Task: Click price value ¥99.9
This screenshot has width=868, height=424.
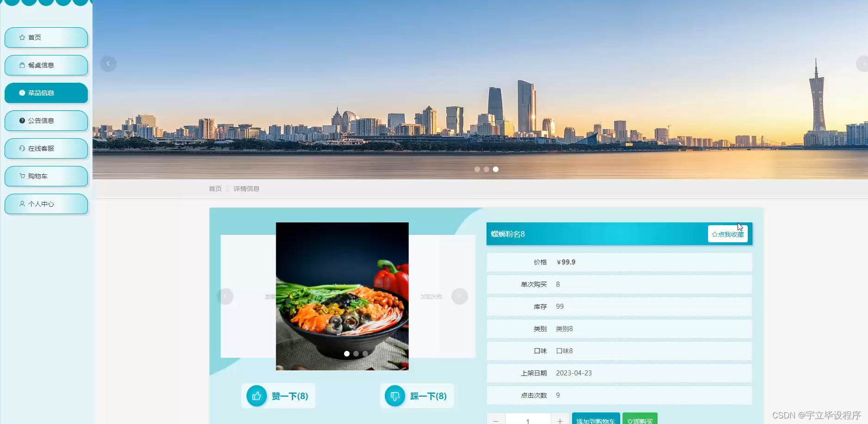Action: pyautogui.click(x=566, y=262)
